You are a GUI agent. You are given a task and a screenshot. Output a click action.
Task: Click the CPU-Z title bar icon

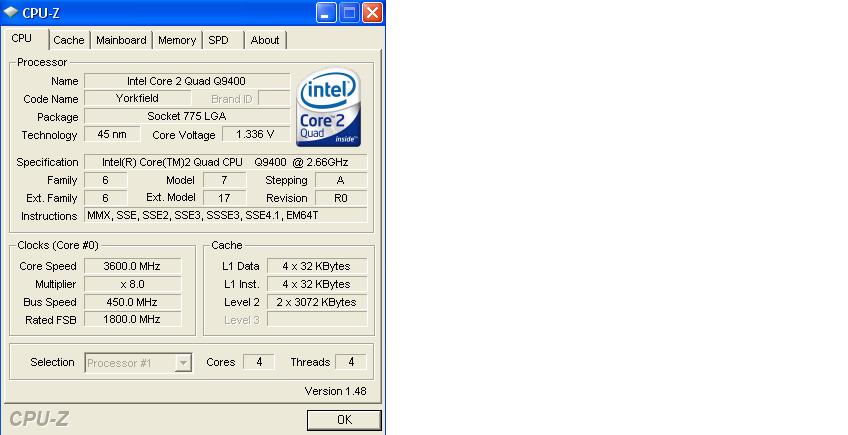tap(11, 12)
